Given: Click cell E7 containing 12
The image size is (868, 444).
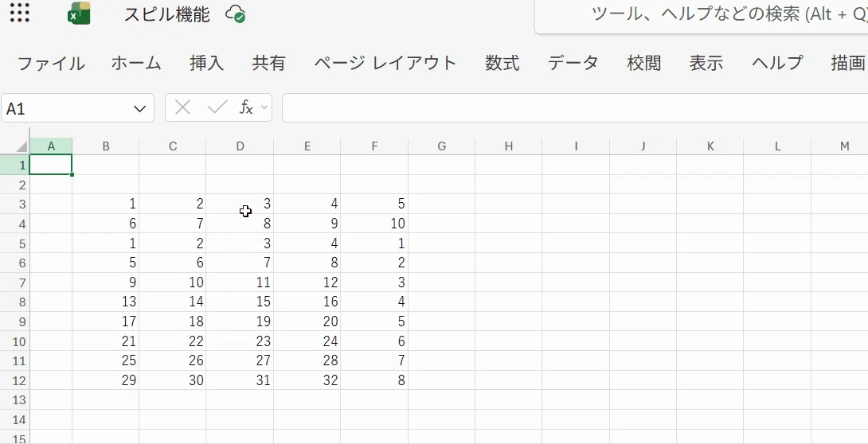Looking at the screenshot, I should (307, 282).
